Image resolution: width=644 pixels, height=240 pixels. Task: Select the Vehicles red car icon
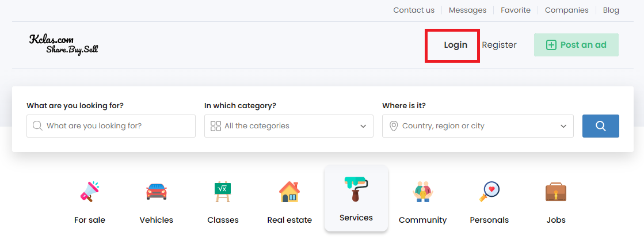(x=157, y=192)
